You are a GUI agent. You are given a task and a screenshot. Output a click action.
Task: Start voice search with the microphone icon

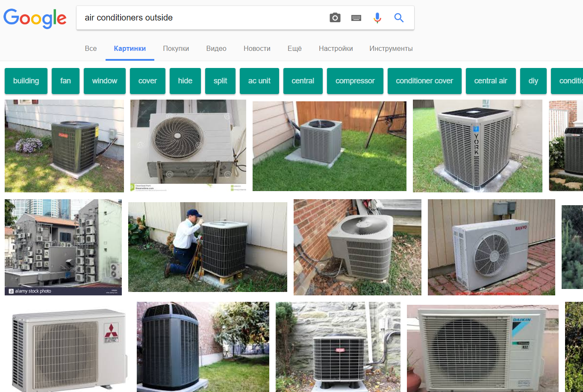(x=377, y=18)
